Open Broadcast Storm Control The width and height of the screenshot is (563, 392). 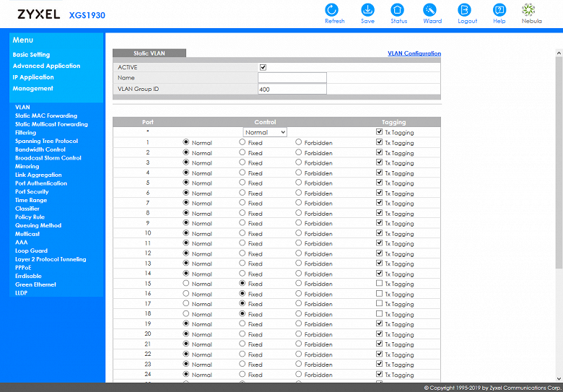coord(48,158)
